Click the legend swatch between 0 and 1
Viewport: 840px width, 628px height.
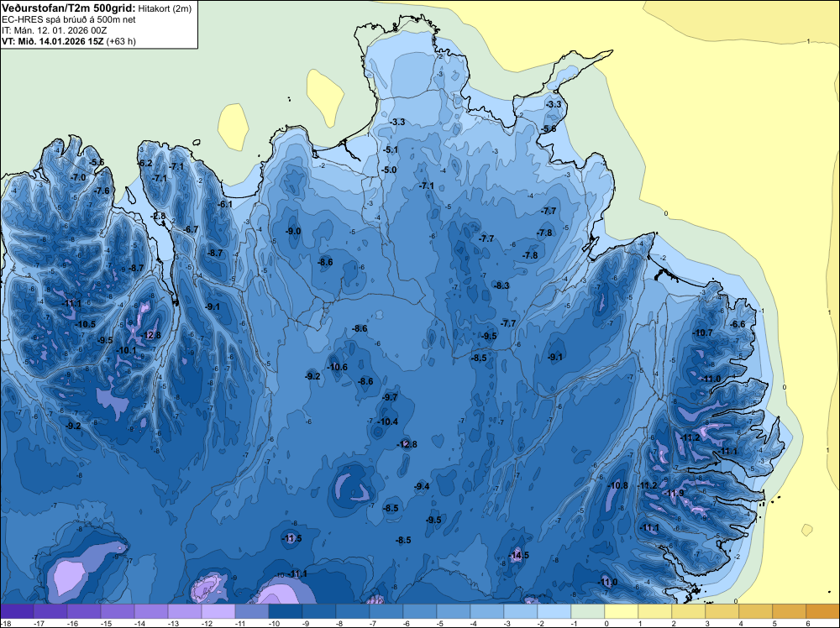[622, 611]
